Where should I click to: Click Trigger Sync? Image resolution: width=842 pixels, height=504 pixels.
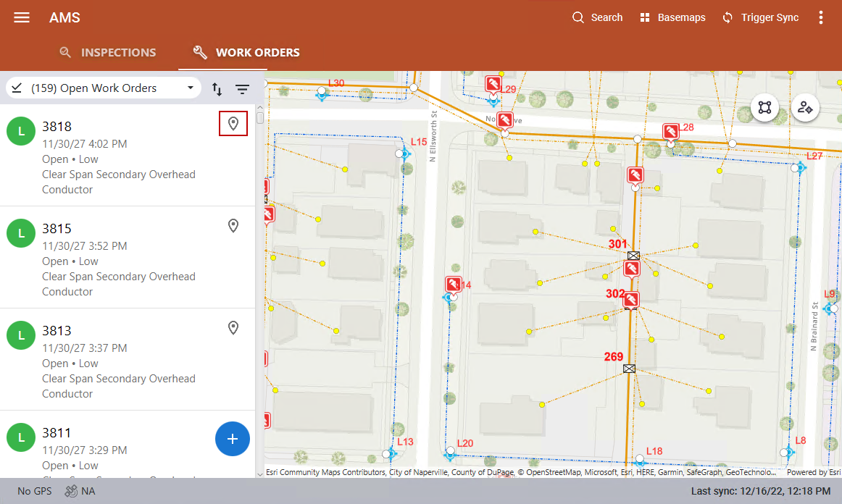pos(760,17)
